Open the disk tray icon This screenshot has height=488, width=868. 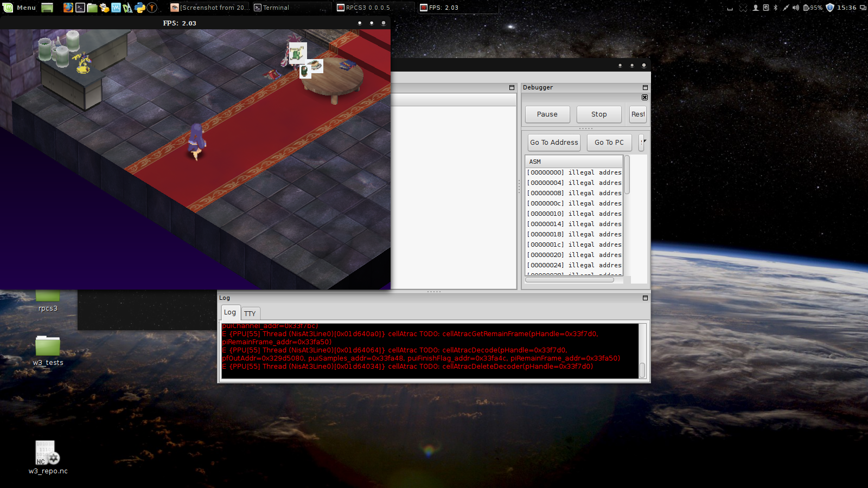click(765, 8)
